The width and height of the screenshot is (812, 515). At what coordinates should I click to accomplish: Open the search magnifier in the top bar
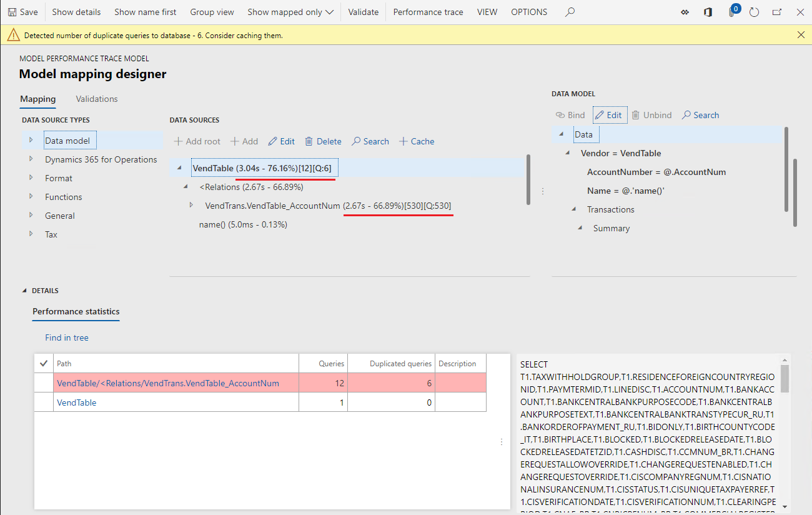pos(570,12)
